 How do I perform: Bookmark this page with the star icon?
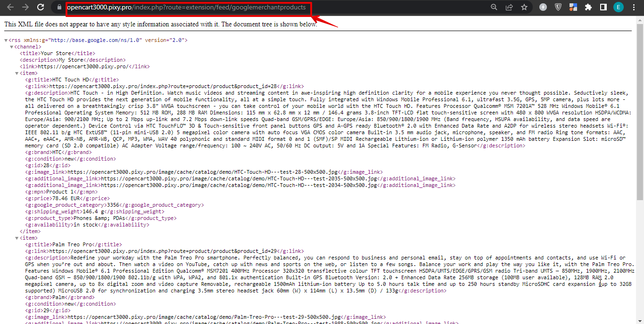[524, 7]
